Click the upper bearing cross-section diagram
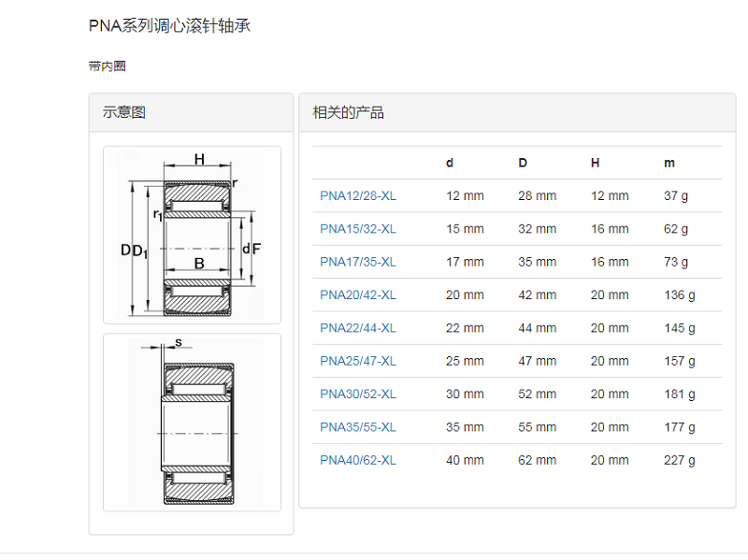 coord(192,235)
